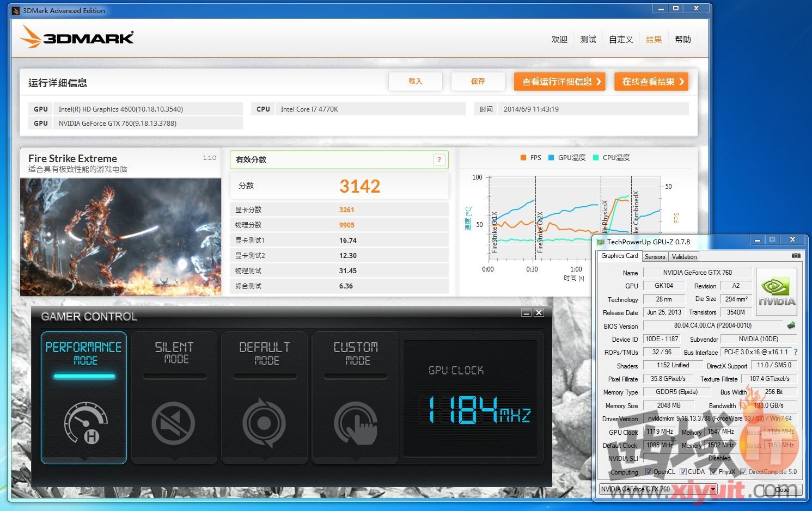Open the 测试 tab in 3DMark
This screenshot has width=812, height=511.
(588, 39)
